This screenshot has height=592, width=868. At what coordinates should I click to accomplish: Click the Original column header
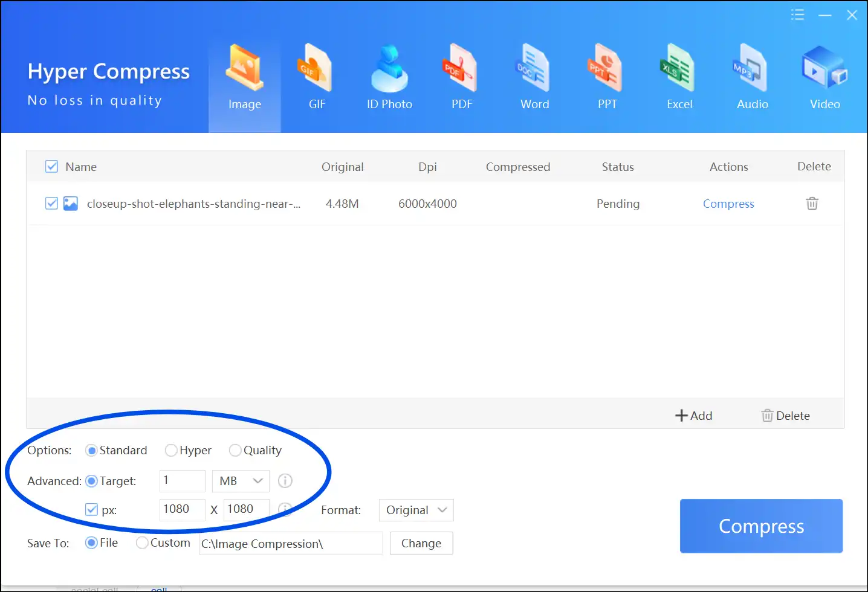click(x=343, y=167)
